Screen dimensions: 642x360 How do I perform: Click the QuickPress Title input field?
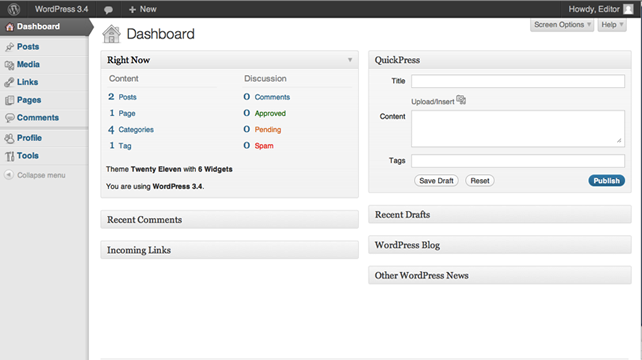pyautogui.click(x=518, y=81)
